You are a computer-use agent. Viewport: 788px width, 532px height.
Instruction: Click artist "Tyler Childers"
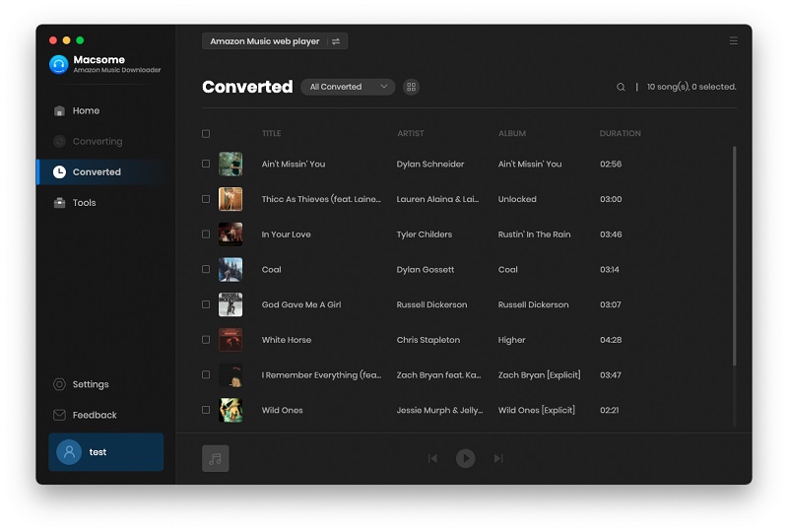pos(425,234)
